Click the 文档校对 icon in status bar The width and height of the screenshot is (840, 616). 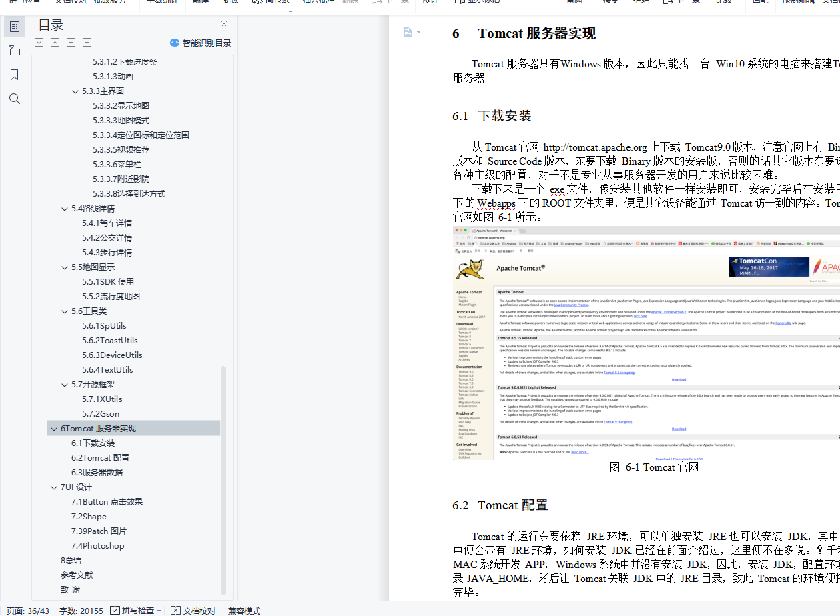pos(175,610)
